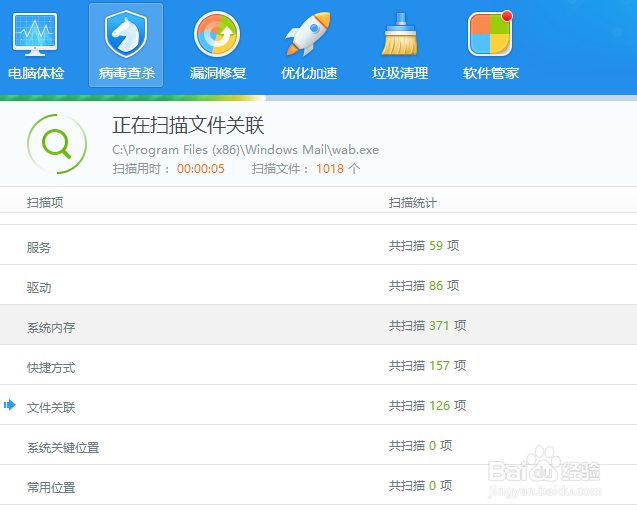Click 共扫描 0 项 in 常用位置 row
This screenshot has width=637, height=514.
(420, 486)
